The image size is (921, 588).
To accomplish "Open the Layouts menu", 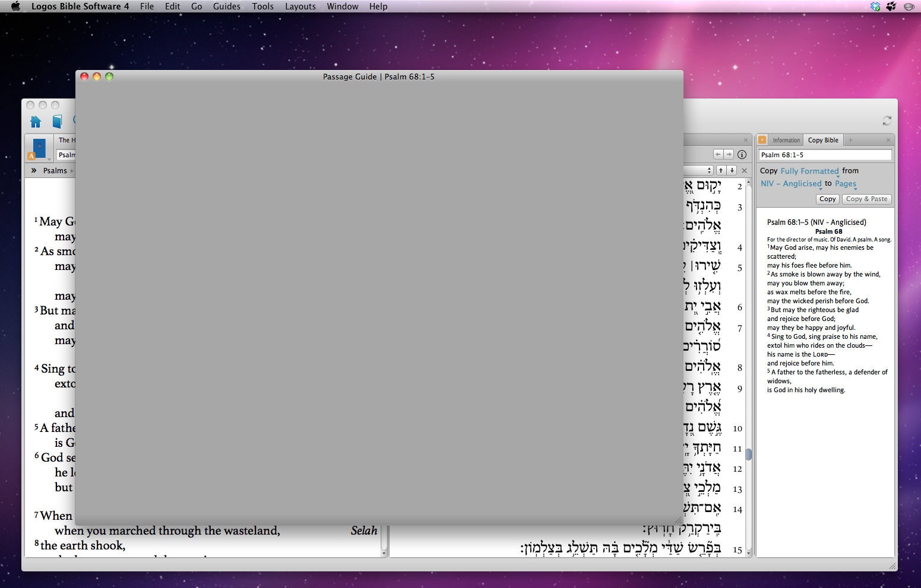I will click(x=300, y=7).
